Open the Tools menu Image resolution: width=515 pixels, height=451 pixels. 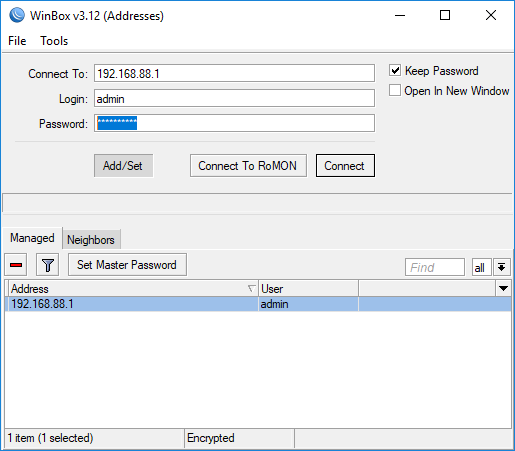(x=54, y=41)
